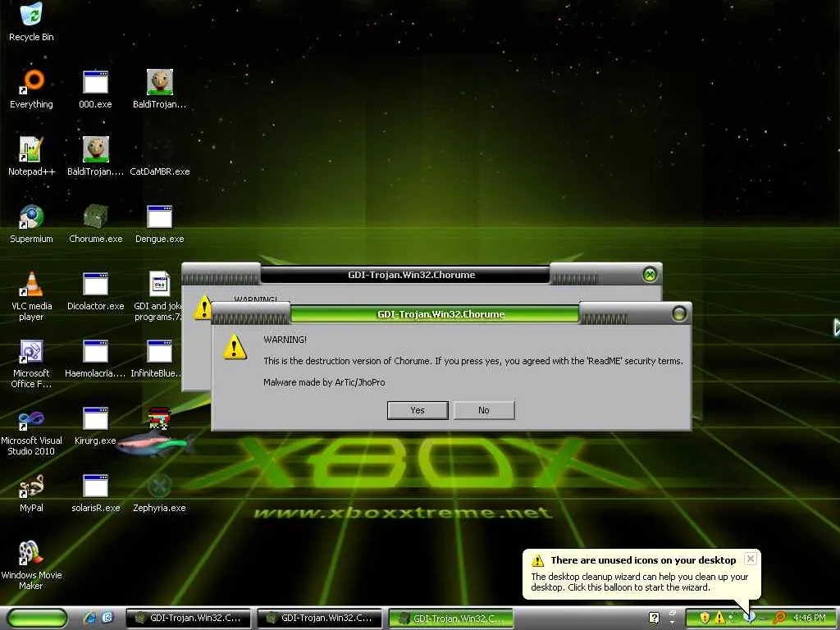Screen dimensions: 840x630
Task: Click Yes in the Chorume warning dialog
Action: click(x=418, y=410)
